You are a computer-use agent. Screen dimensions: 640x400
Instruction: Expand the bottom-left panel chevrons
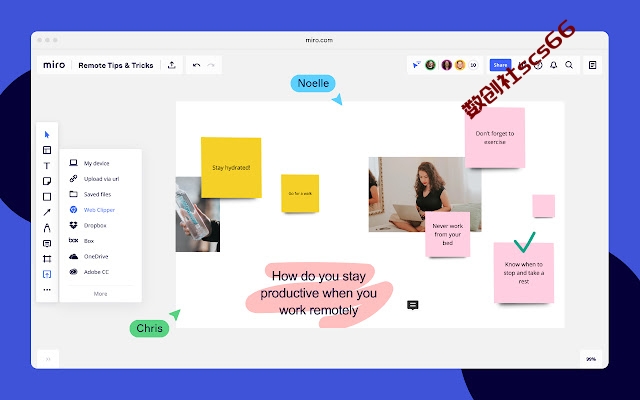point(48,359)
